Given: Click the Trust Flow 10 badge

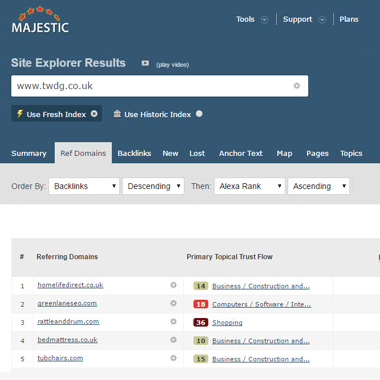Looking at the screenshot, I should coord(201,341).
